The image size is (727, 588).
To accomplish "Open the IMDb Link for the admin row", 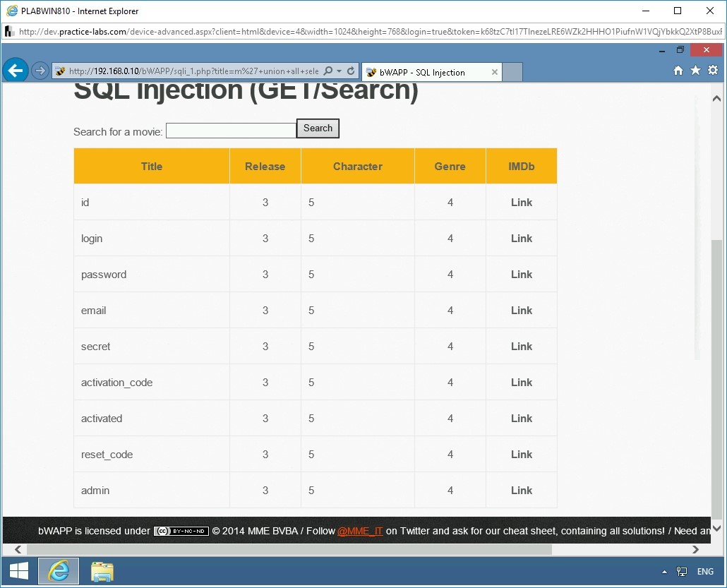I will pyautogui.click(x=522, y=491).
